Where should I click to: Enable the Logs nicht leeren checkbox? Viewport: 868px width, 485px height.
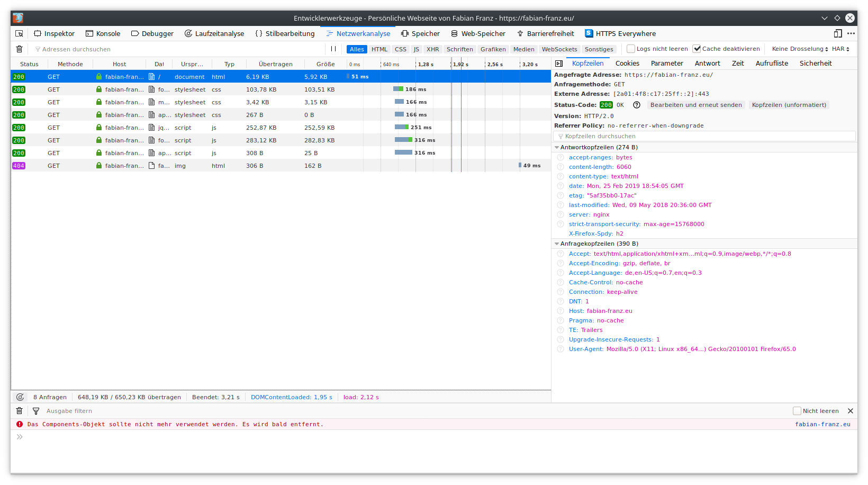tap(630, 48)
